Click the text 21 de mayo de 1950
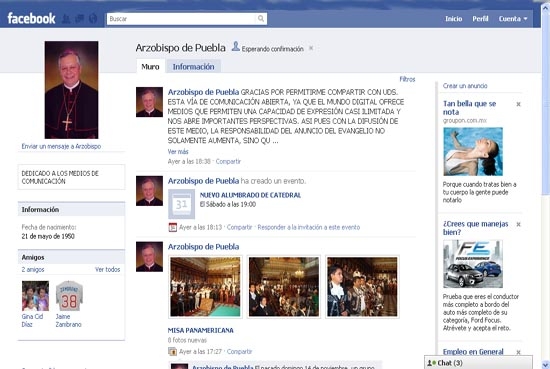Viewport: 550px width, 369px height. [x=48, y=236]
